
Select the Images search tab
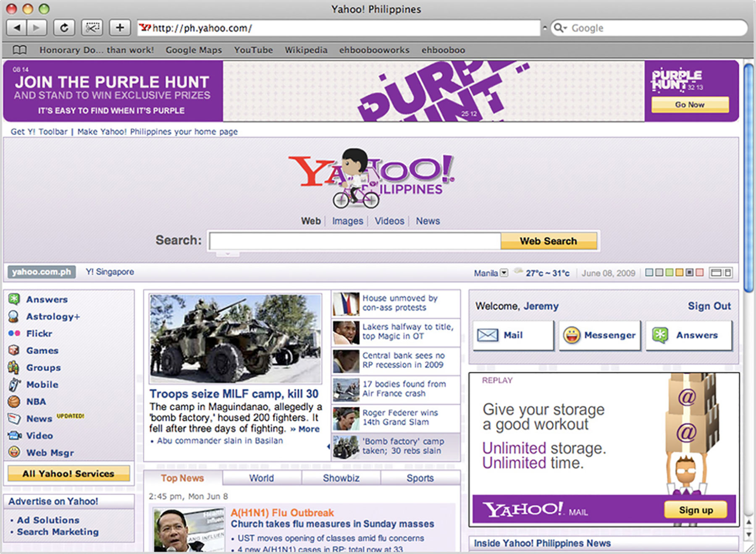click(348, 221)
